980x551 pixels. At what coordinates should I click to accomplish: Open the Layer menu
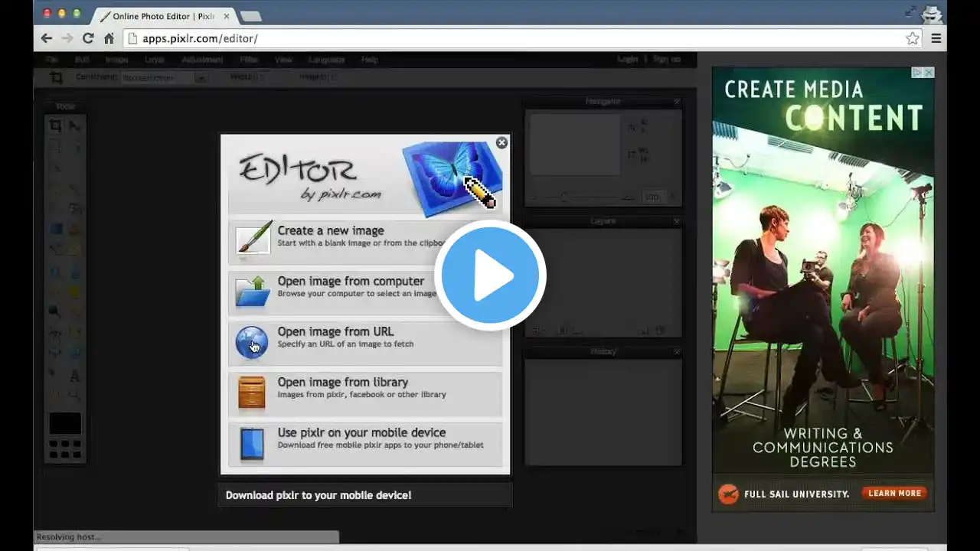click(x=155, y=60)
